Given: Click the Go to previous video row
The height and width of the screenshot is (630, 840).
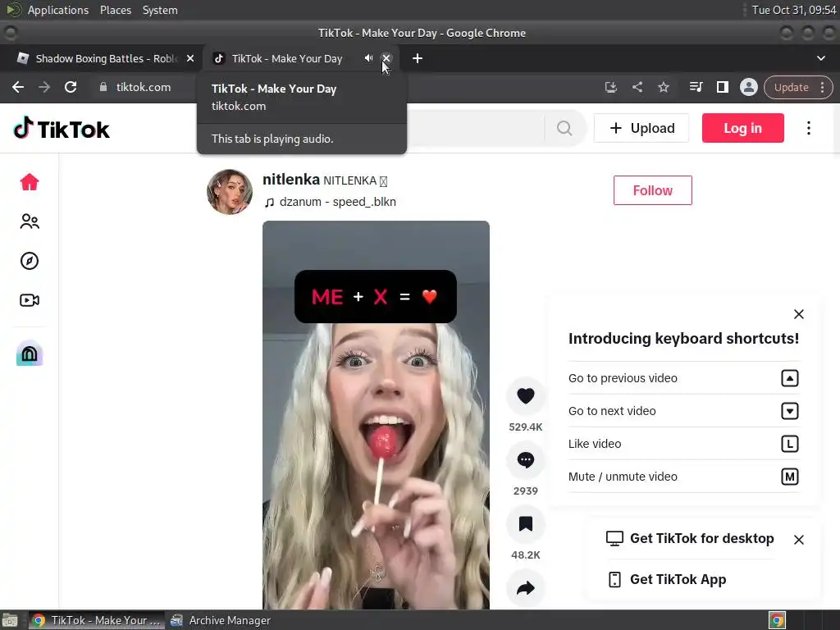Looking at the screenshot, I should [x=683, y=378].
